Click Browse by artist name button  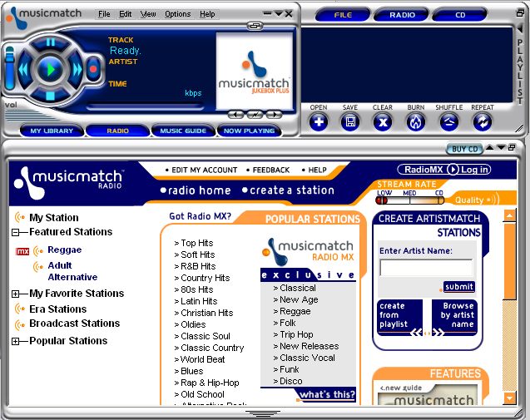click(x=454, y=317)
